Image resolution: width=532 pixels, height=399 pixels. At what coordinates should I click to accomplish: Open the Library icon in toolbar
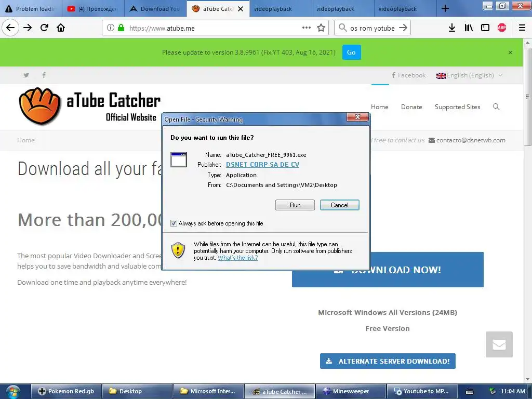coord(469,28)
